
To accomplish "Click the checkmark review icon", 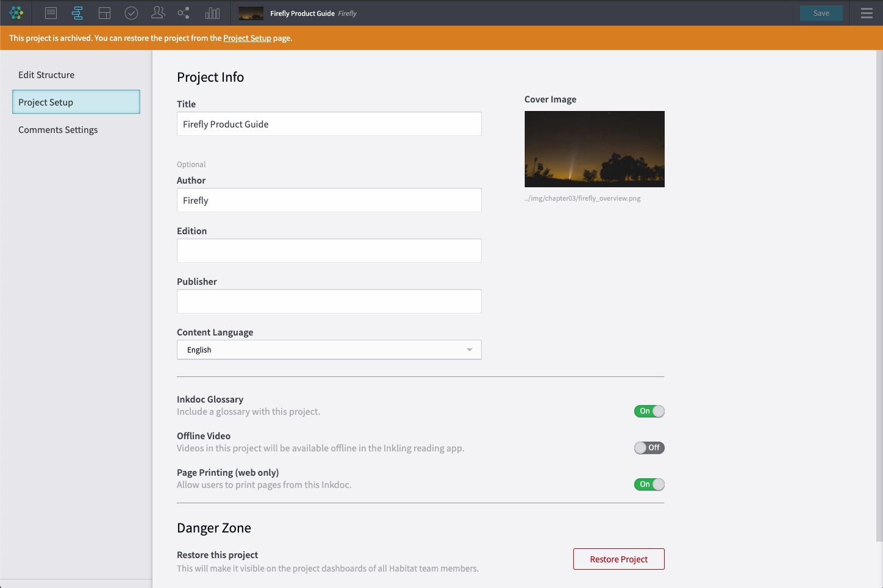I will (x=131, y=13).
